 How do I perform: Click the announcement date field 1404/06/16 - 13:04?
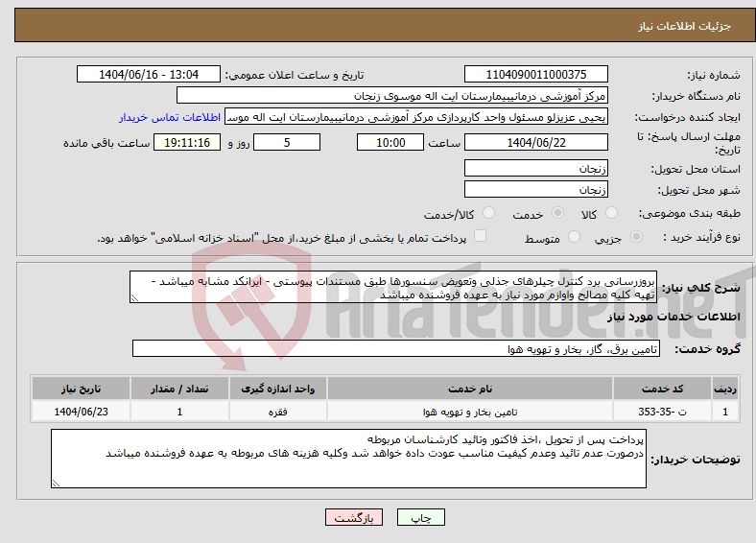pos(149,74)
